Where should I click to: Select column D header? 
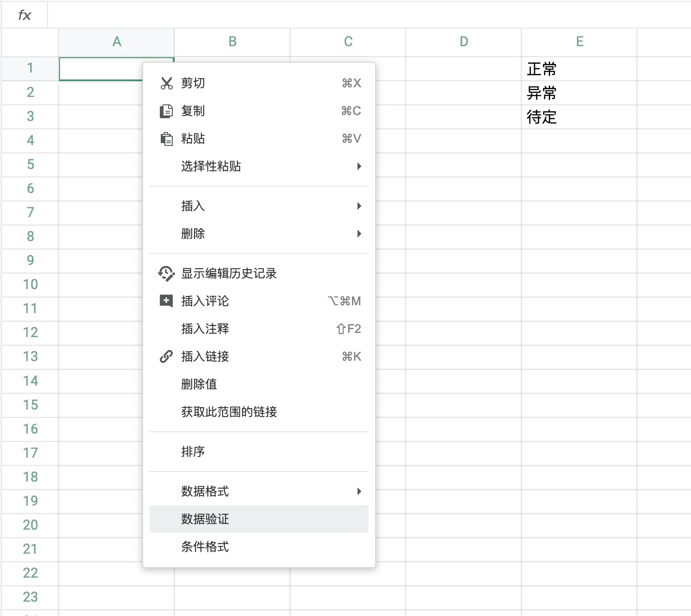464,42
